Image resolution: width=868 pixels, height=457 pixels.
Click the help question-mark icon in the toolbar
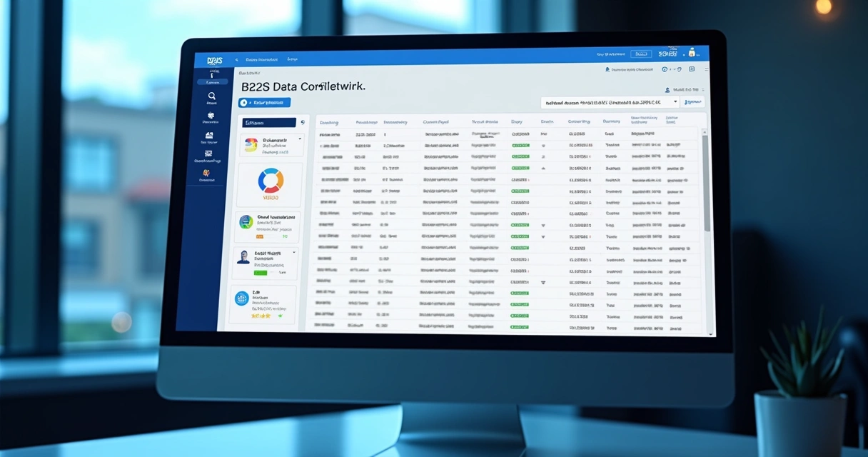[x=665, y=69]
